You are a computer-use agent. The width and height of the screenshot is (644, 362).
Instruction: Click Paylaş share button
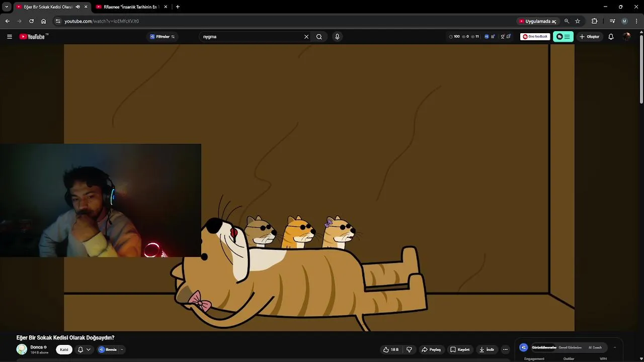click(x=431, y=349)
